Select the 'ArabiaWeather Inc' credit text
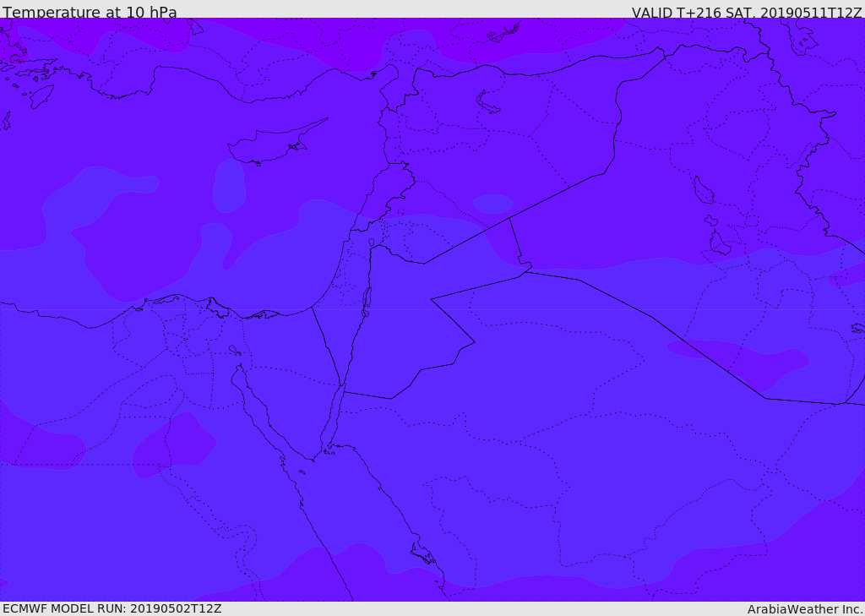The image size is (865, 616). 803,609
